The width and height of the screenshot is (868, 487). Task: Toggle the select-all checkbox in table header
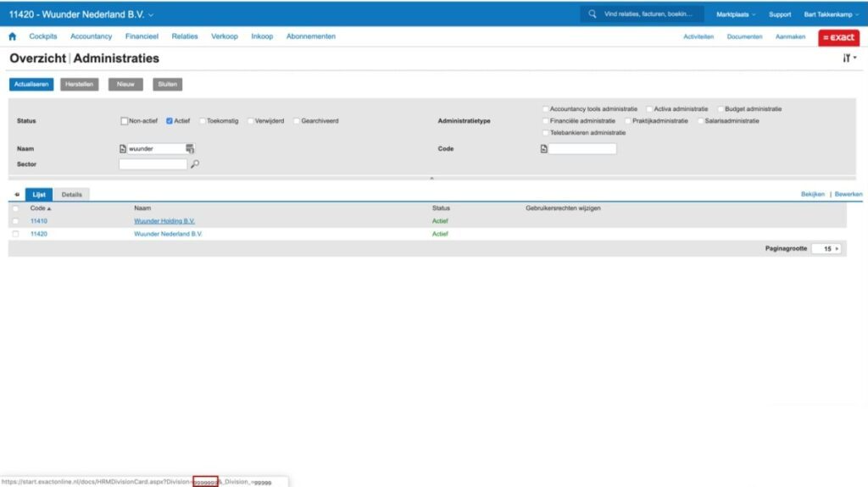click(15, 208)
